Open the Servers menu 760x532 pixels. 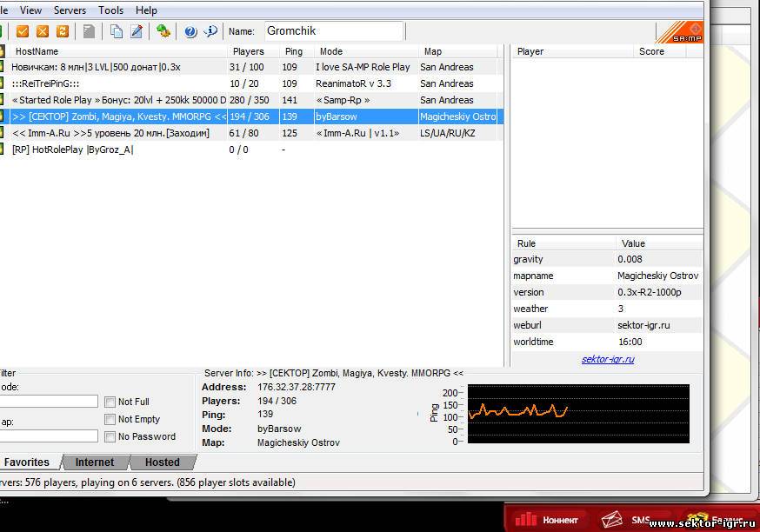pyautogui.click(x=70, y=10)
